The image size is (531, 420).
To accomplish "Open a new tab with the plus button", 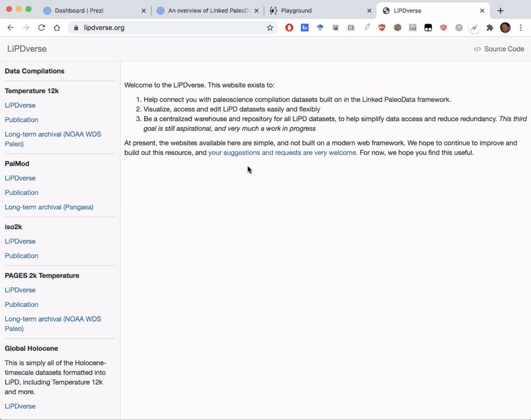I will click(500, 11).
